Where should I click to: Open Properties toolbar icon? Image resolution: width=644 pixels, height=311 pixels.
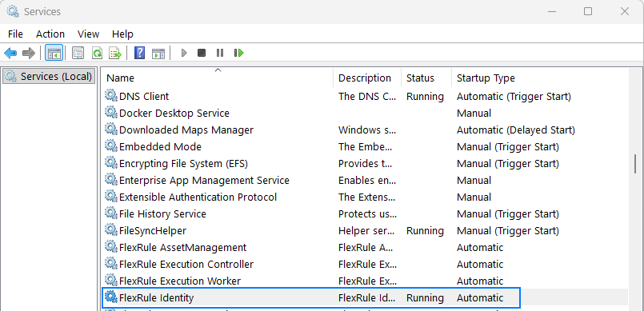[78, 53]
